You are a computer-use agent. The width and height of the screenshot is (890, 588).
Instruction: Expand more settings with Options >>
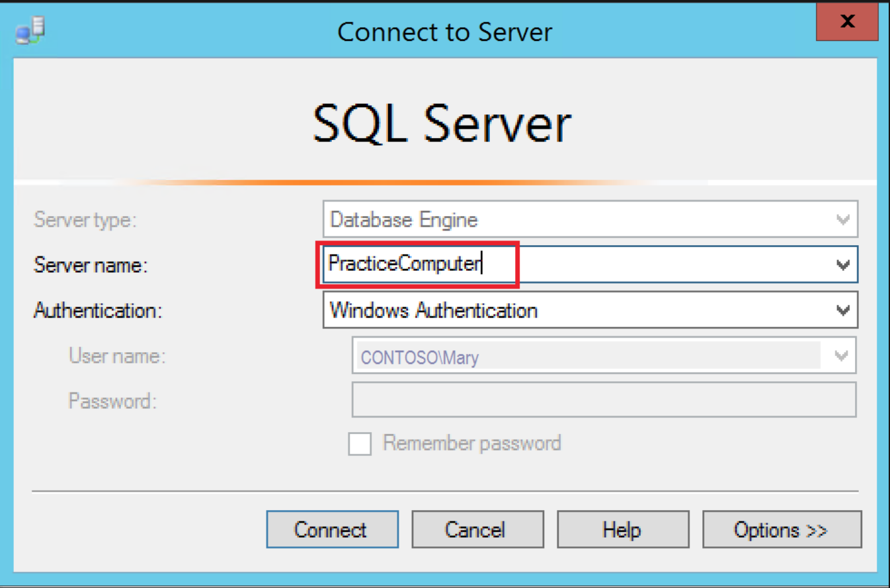tap(781, 529)
